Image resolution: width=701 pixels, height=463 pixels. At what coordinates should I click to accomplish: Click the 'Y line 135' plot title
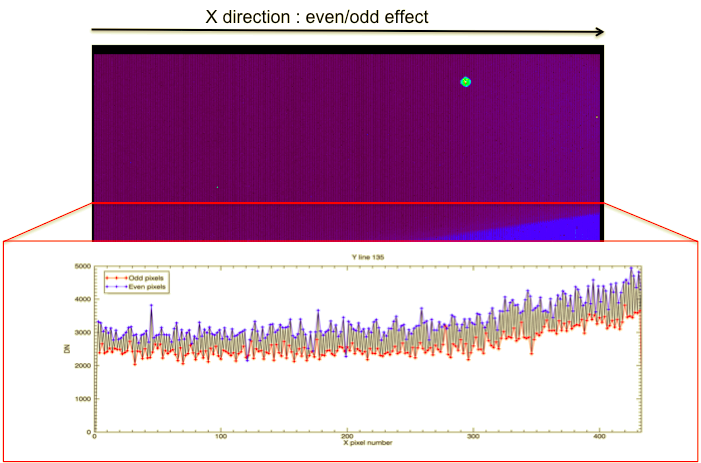(366, 257)
